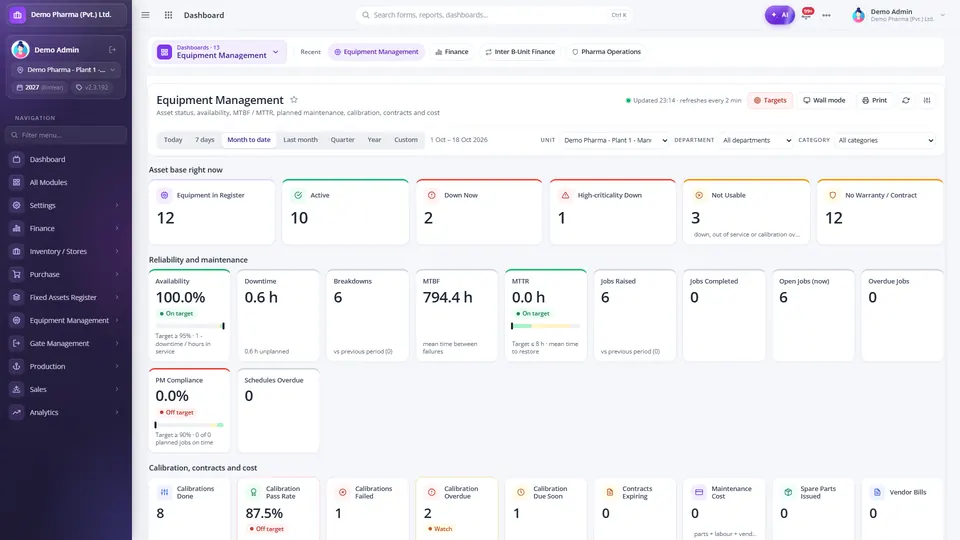960x540 pixels.
Task: Toggle the hamburger sidebar menu icon
Action: pos(145,15)
